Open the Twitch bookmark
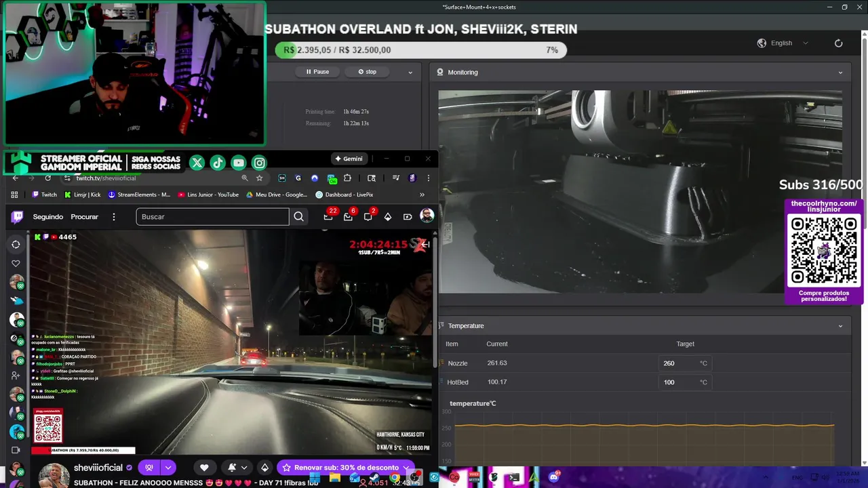 point(44,195)
